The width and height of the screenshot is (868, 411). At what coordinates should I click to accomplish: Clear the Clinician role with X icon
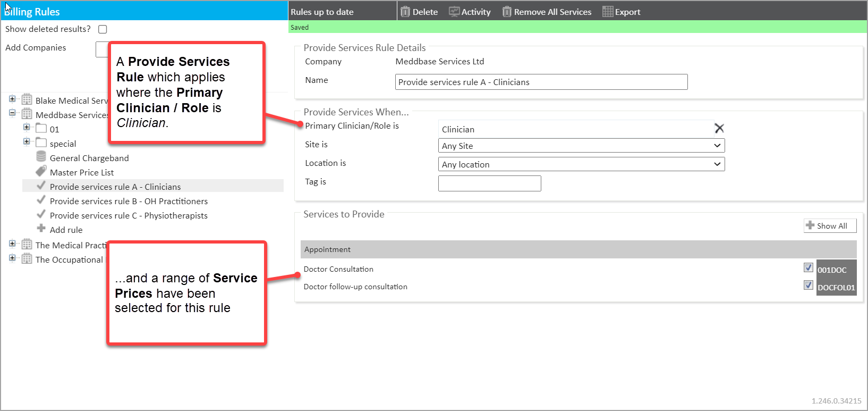(719, 128)
